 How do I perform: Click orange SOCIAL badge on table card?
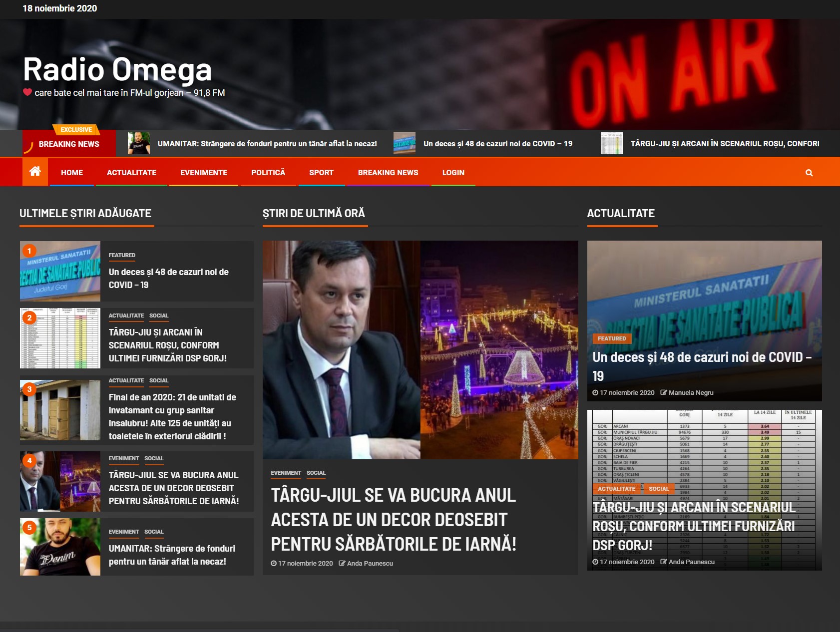tap(659, 489)
